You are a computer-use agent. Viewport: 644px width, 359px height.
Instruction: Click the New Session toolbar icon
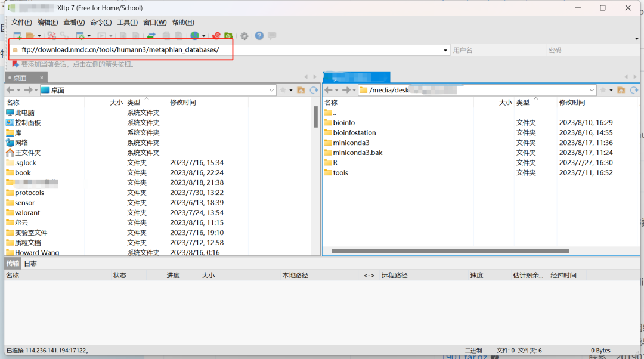click(x=18, y=36)
